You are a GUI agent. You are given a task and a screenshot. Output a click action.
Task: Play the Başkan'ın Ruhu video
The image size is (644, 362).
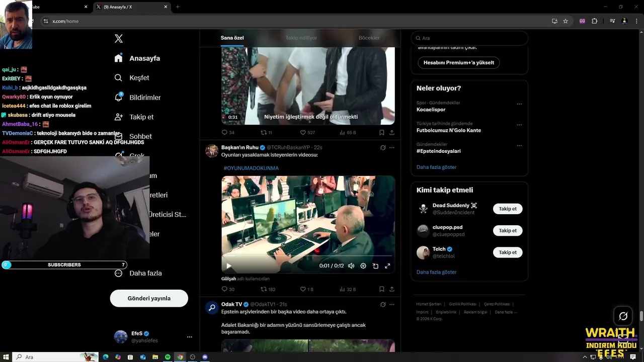tap(229, 266)
